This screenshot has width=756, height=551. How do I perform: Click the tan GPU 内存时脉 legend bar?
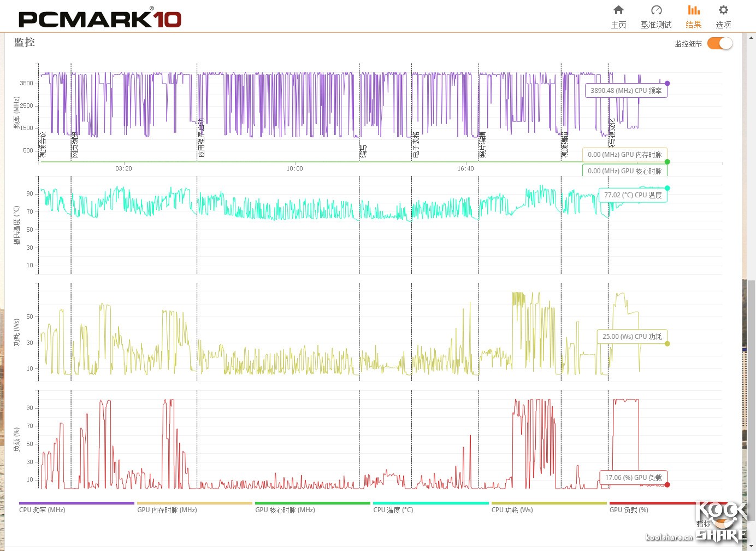click(194, 503)
